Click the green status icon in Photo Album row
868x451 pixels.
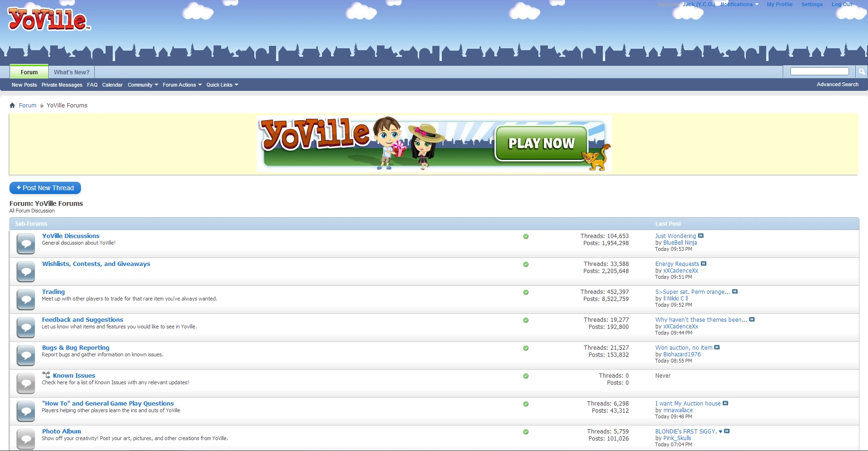(x=526, y=432)
